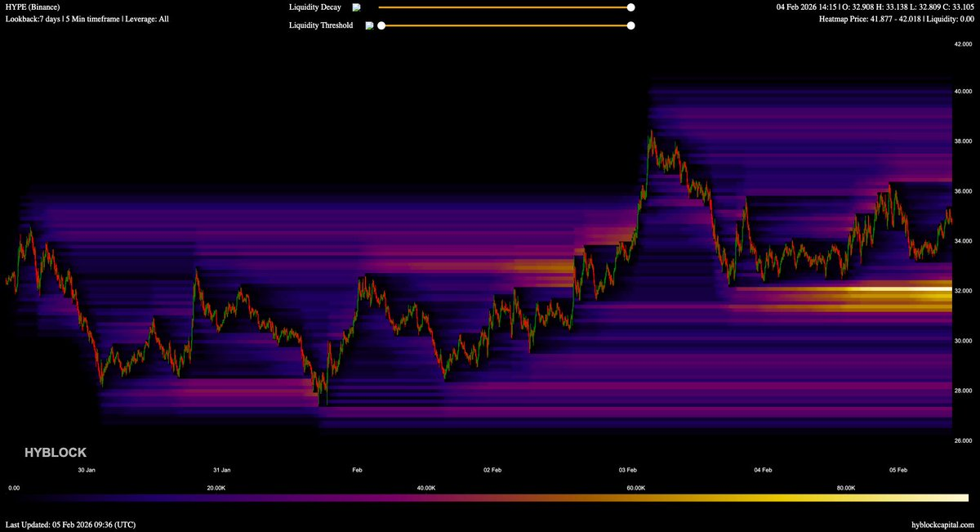
Task: Open the hyblockcapital.com link
Action: click(x=942, y=524)
